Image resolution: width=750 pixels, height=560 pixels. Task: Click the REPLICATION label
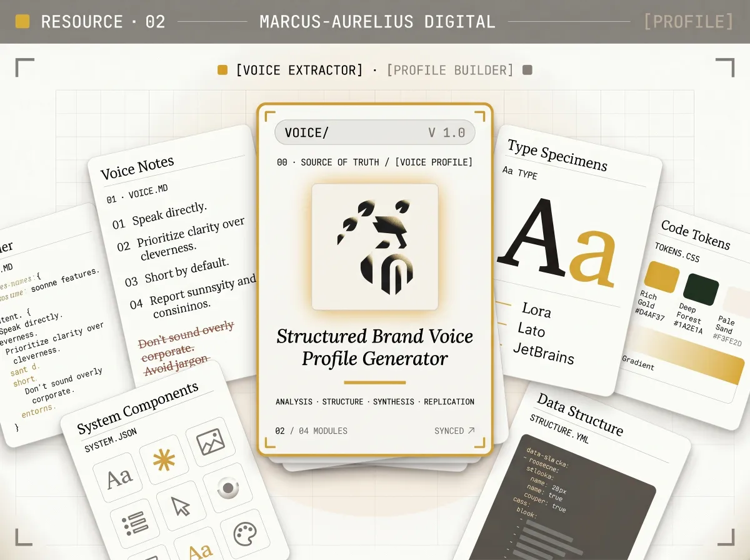[x=449, y=402]
